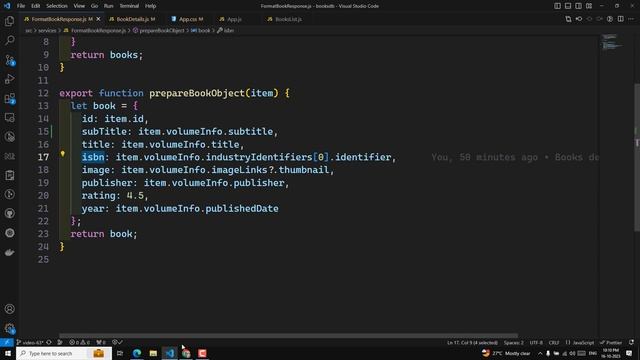Click the UTF-8 encoding indicator
The height and width of the screenshot is (360, 640).
[x=536, y=342]
